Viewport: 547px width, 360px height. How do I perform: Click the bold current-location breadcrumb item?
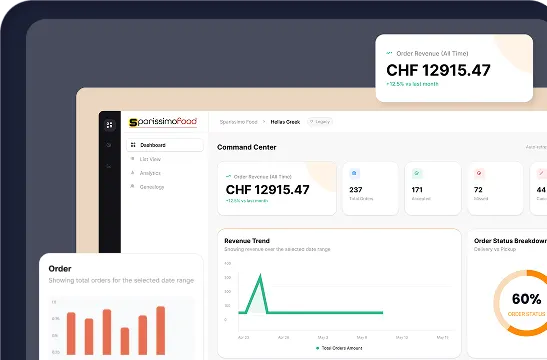point(285,122)
